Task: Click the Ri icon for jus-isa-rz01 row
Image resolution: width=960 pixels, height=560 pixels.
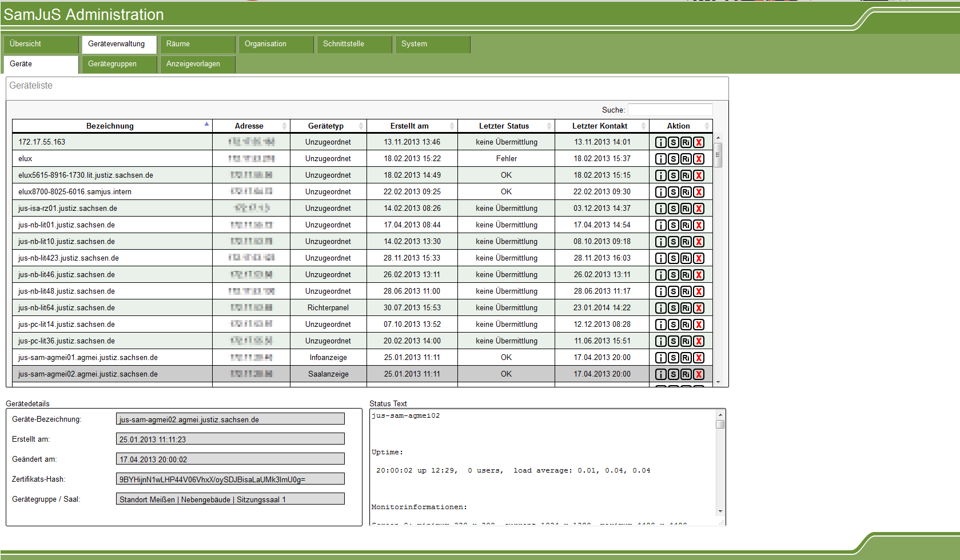Action: click(686, 209)
